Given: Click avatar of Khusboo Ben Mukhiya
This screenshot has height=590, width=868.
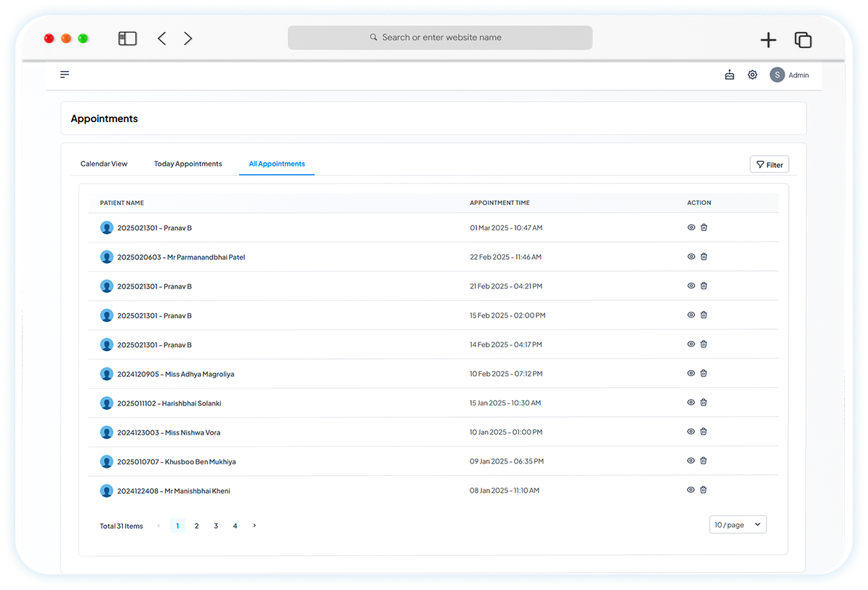Looking at the screenshot, I should (107, 461).
